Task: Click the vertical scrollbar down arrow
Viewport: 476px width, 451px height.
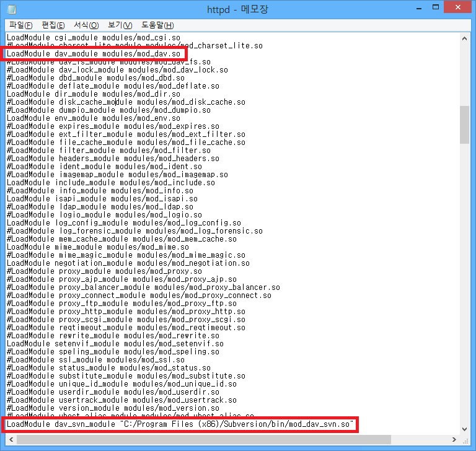Action: pyautogui.click(x=464, y=429)
